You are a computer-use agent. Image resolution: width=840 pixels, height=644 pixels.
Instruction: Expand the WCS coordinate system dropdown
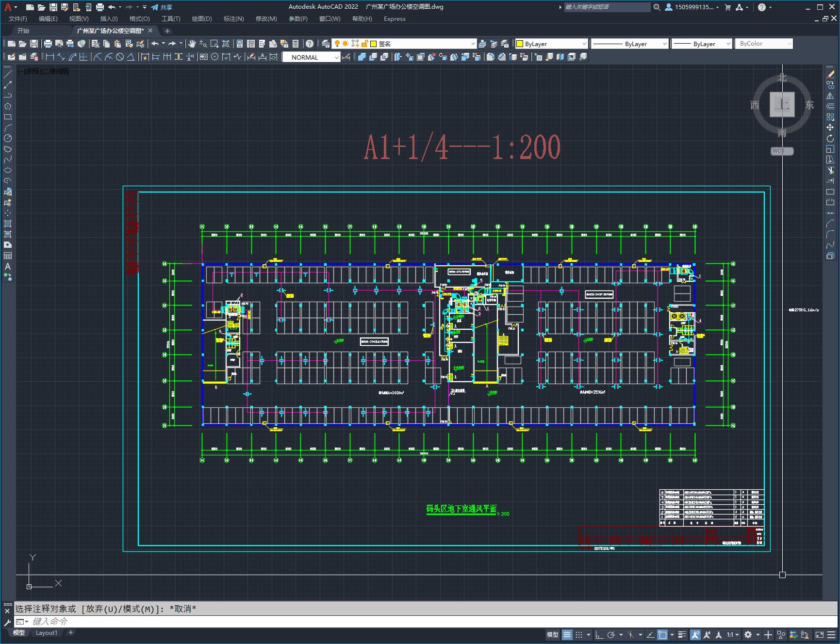[x=782, y=151]
